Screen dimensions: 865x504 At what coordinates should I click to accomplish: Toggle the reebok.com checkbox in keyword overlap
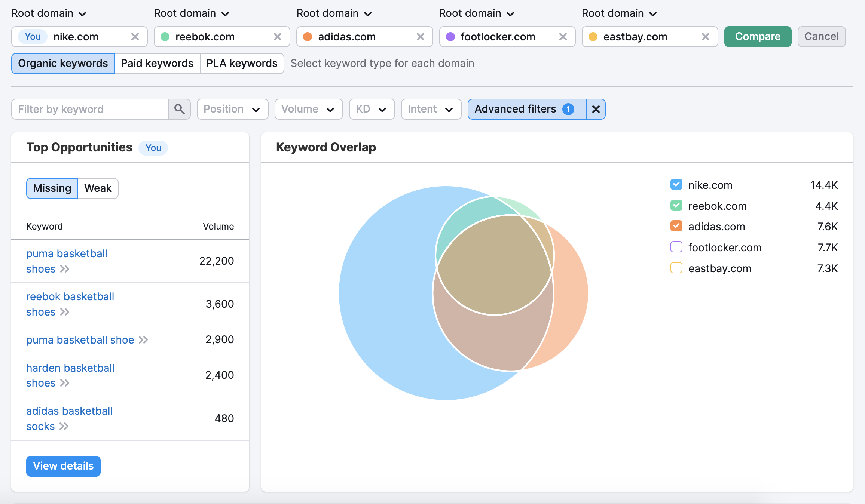point(675,206)
